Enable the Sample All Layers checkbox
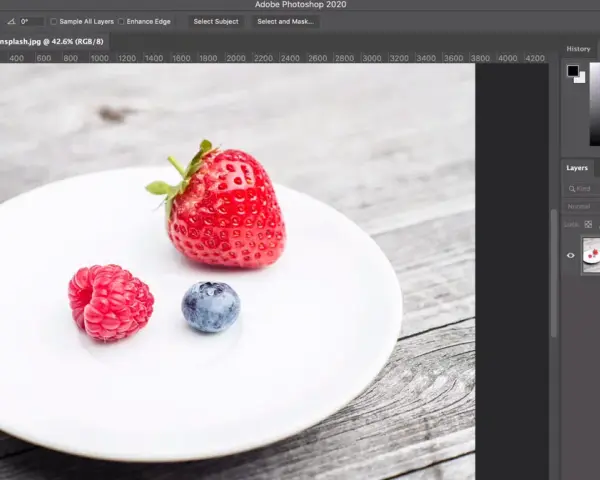Screen dimensions: 600x480 click(x=54, y=22)
